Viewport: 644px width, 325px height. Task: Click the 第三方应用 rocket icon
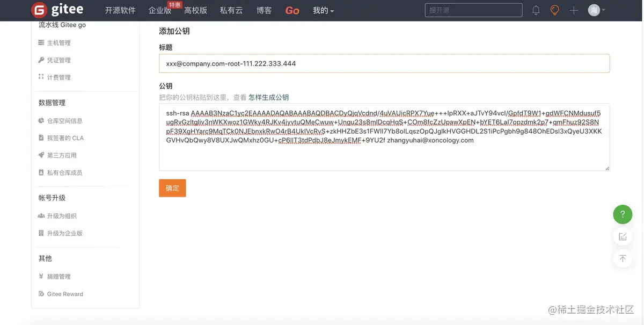pyautogui.click(x=41, y=155)
